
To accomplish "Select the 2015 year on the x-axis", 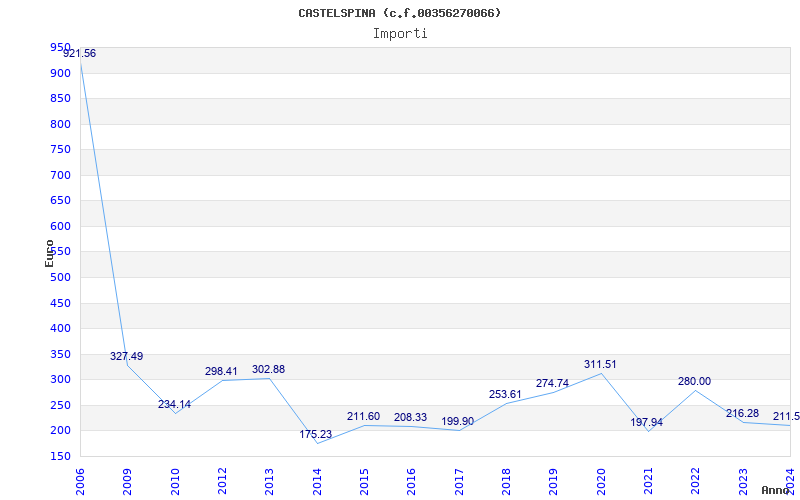I will [364, 482].
